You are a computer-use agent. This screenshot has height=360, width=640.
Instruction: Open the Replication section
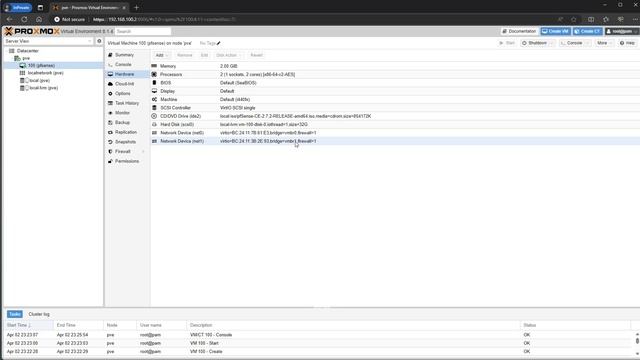pyautogui.click(x=126, y=132)
